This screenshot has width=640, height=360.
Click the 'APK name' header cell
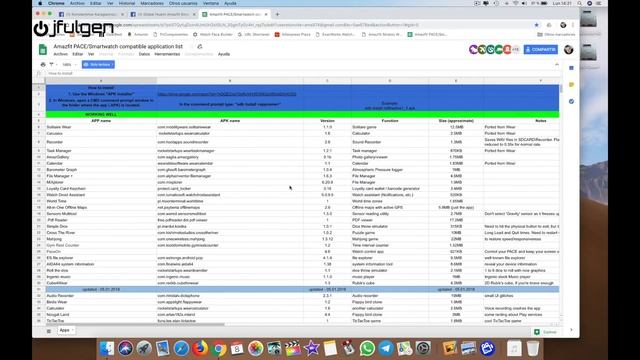click(x=230, y=121)
